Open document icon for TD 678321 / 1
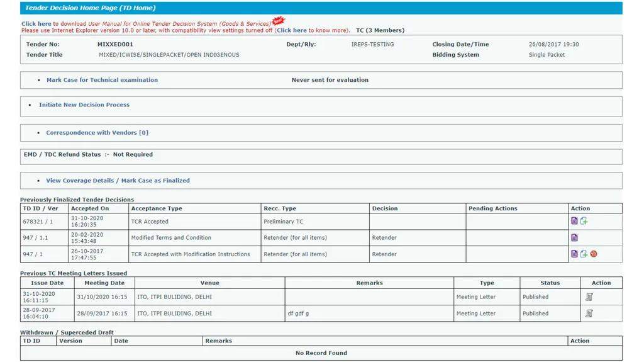 pyautogui.click(x=574, y=221)
